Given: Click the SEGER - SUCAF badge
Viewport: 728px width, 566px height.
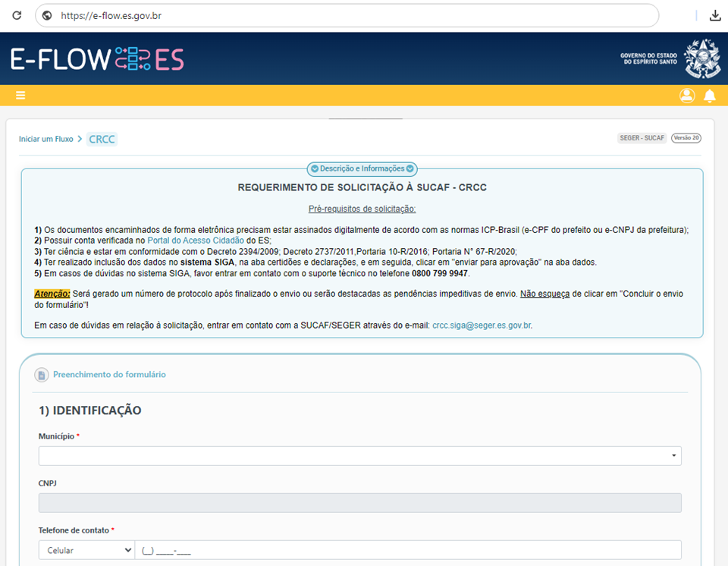Looking at the screenshot, I should pos(642,138).
